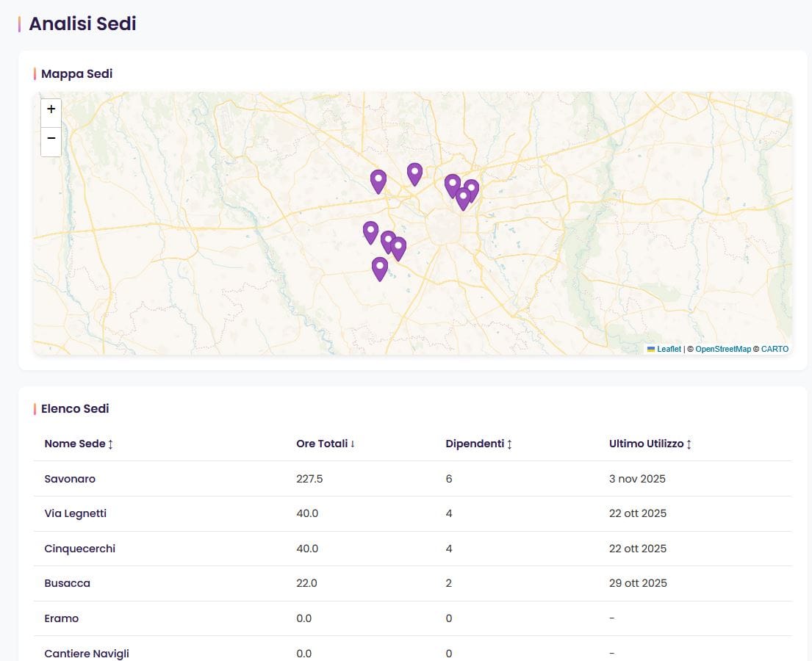This screenshot has height=661, width=812.
Task: Sort by Nome Sede column
Action: click(x=79, y=444)
